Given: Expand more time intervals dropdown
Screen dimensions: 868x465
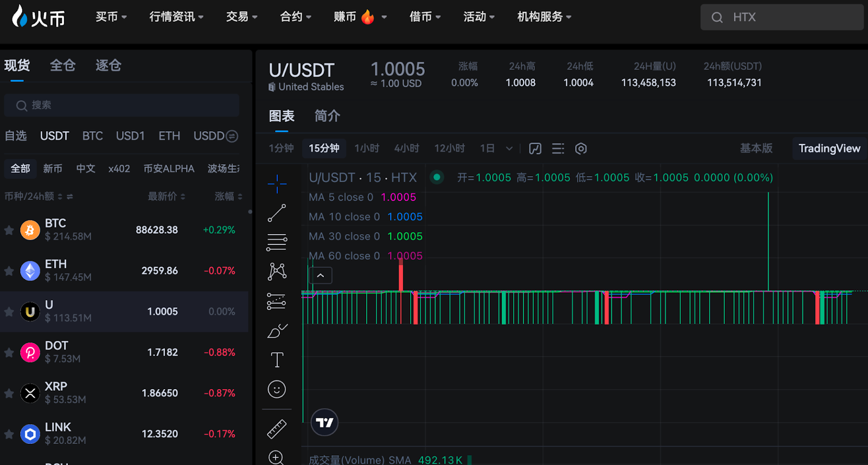Looking at the screenshot, I should click(x=509, y=148).
